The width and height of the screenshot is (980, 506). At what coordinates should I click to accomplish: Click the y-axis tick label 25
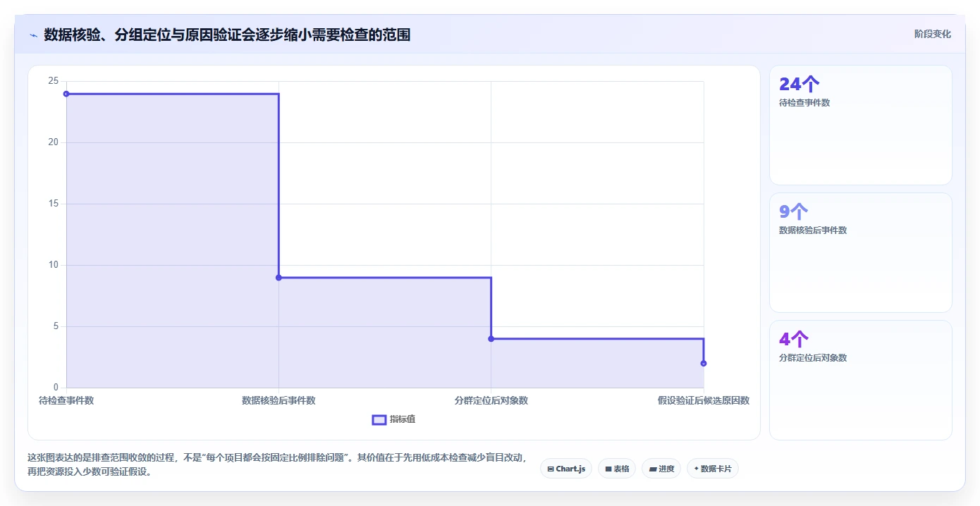click(53, 81)
